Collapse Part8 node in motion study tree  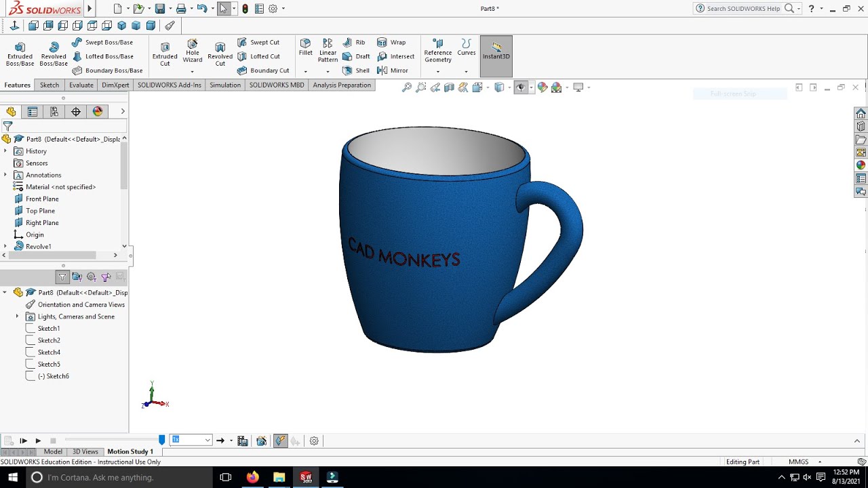pos(5,293)
